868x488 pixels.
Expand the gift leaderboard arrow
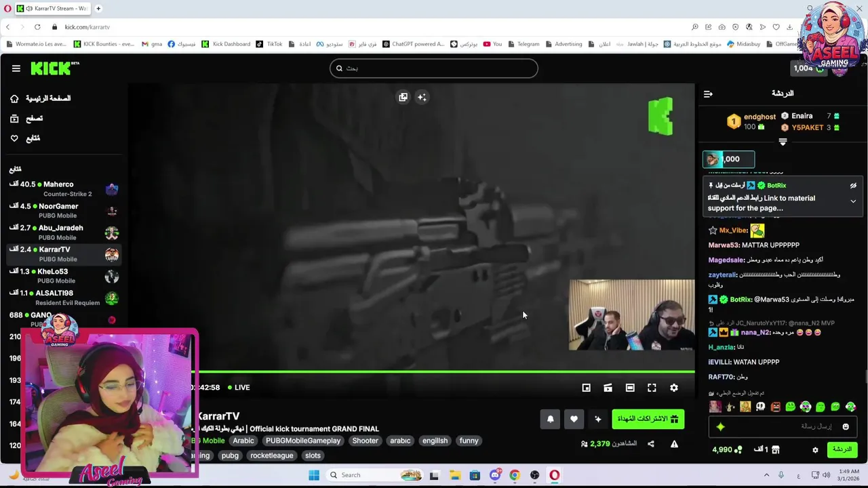[x=783, y=142]
